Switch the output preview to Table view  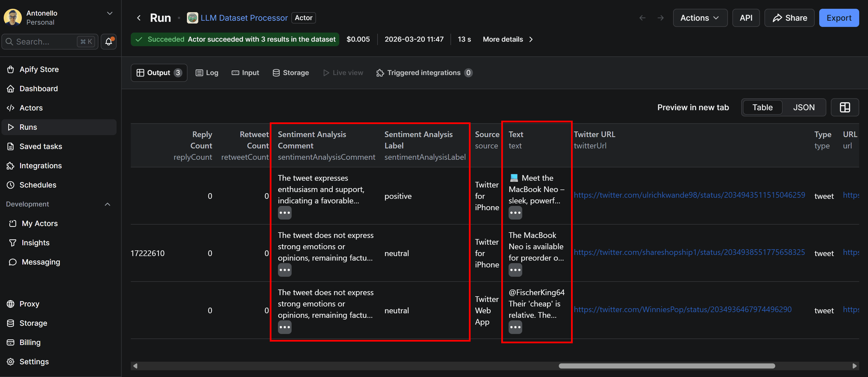(762, 107)
